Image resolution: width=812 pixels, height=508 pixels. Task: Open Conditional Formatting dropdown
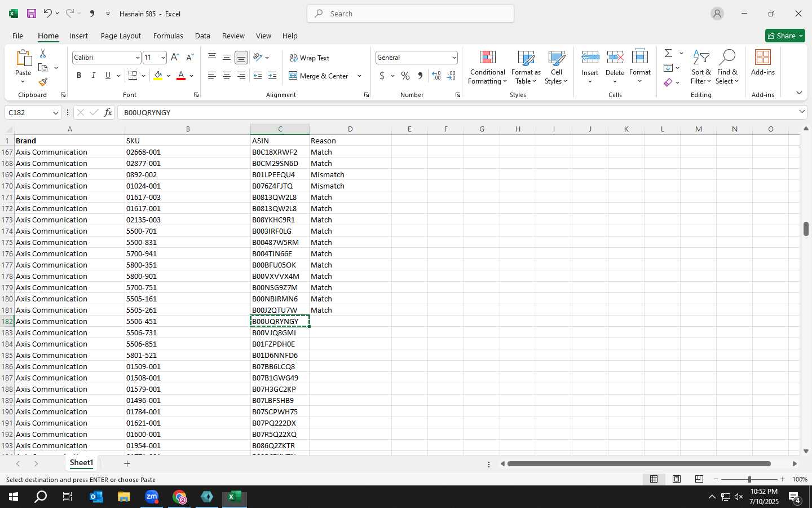tap(487, 67)
